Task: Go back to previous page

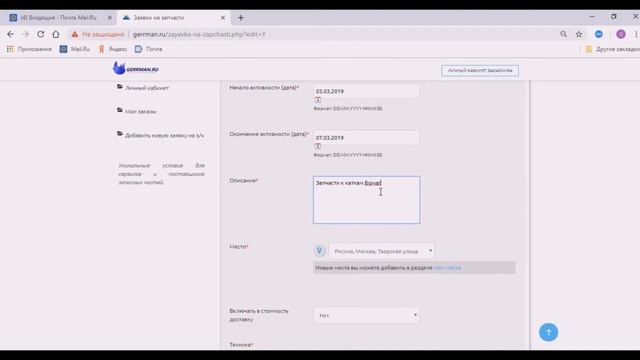Action: [10, 34]
